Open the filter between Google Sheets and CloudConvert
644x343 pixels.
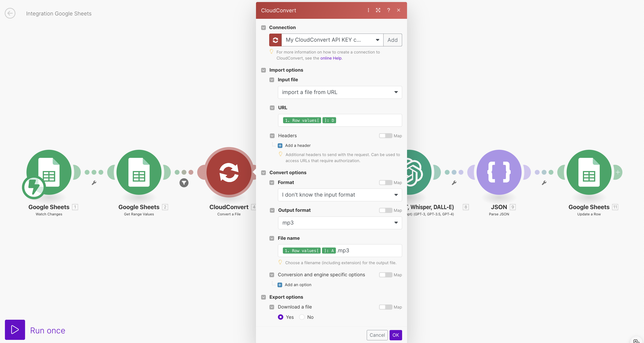pyautogui.click(x=184, y=183)
